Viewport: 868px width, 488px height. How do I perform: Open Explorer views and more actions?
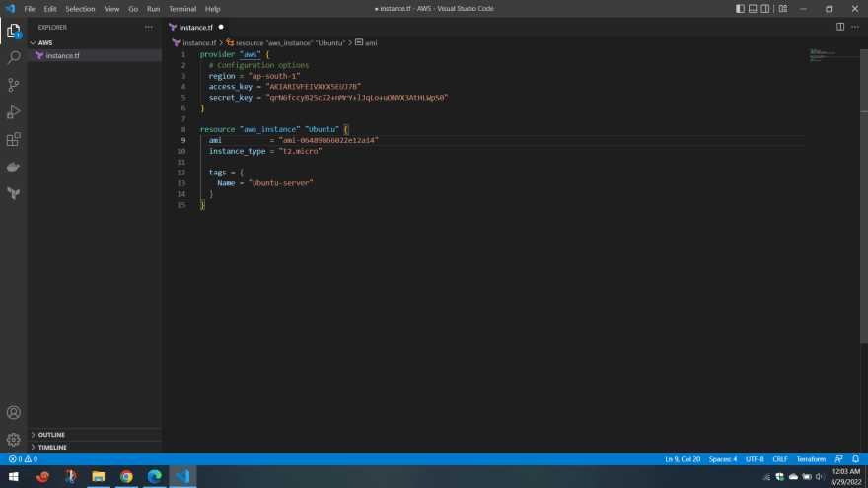tap(148, 27)
